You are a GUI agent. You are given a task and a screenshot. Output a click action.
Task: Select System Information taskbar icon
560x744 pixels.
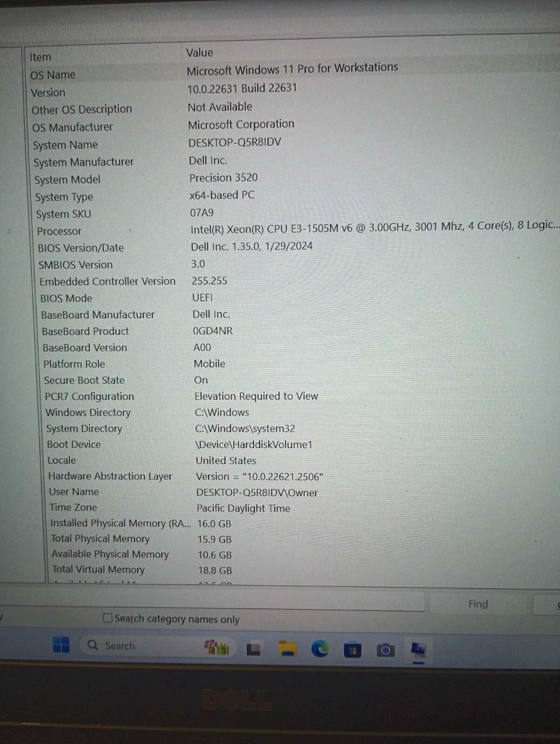(x=418, y=649)
